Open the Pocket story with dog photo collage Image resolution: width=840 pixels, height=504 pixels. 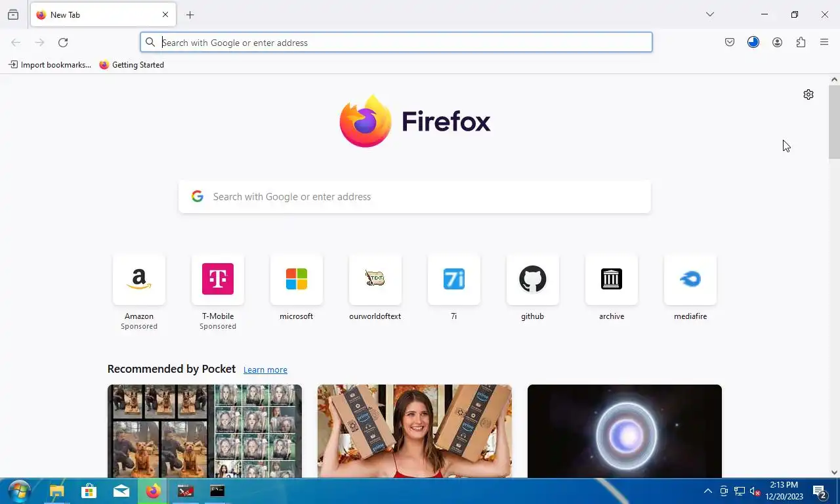tap(205, 431)
